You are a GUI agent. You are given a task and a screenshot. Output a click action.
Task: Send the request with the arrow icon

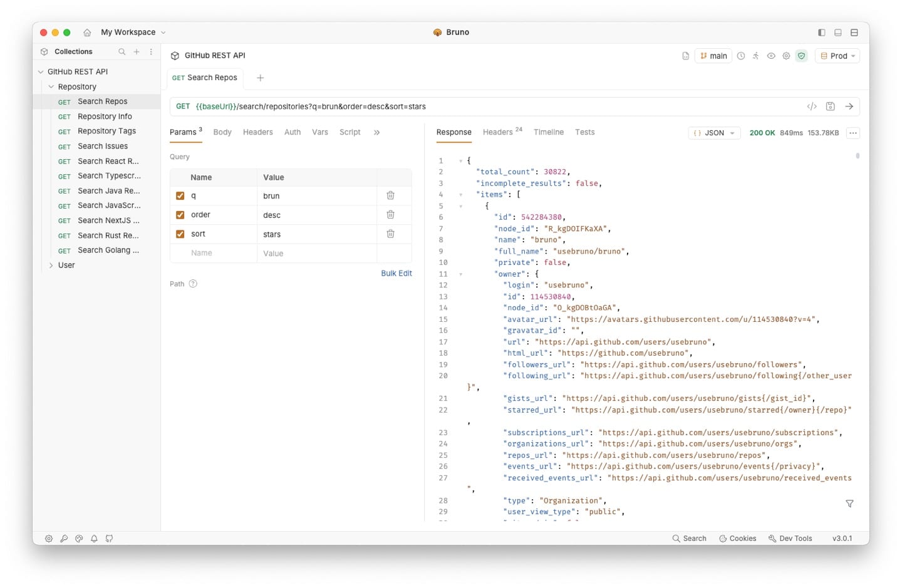pos(849,106)
